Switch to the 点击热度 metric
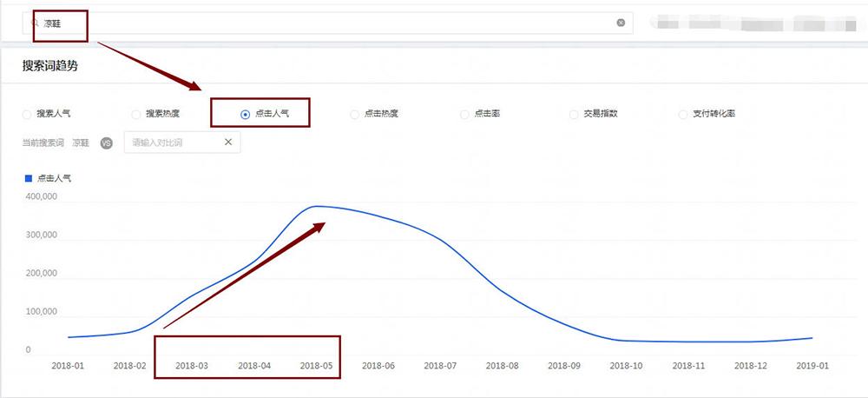868x398 pixels. [x=354, y=114]
